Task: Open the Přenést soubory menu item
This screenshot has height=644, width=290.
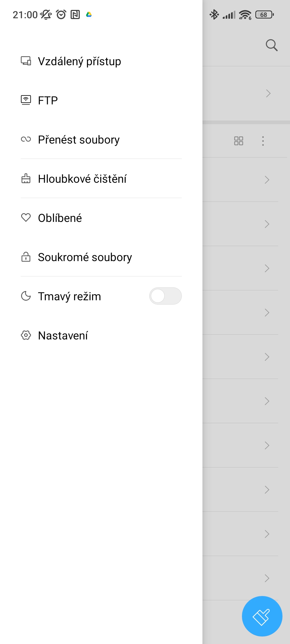Action: pyautogui.click(x=79, y=140)
